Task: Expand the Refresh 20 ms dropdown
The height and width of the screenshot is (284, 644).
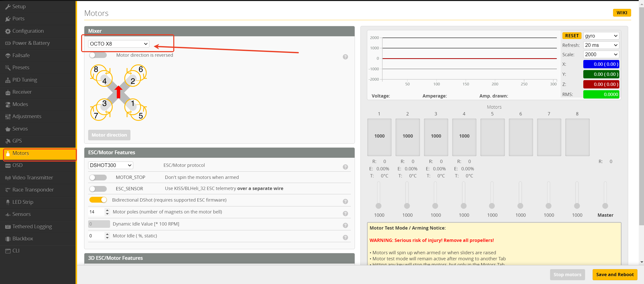Action: 601,45
